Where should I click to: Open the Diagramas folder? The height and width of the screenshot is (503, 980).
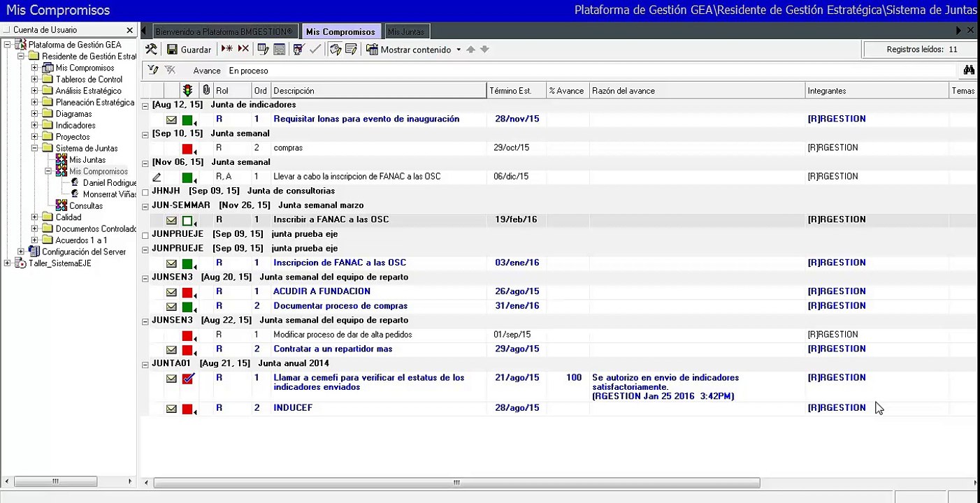(x=73, y=114)
